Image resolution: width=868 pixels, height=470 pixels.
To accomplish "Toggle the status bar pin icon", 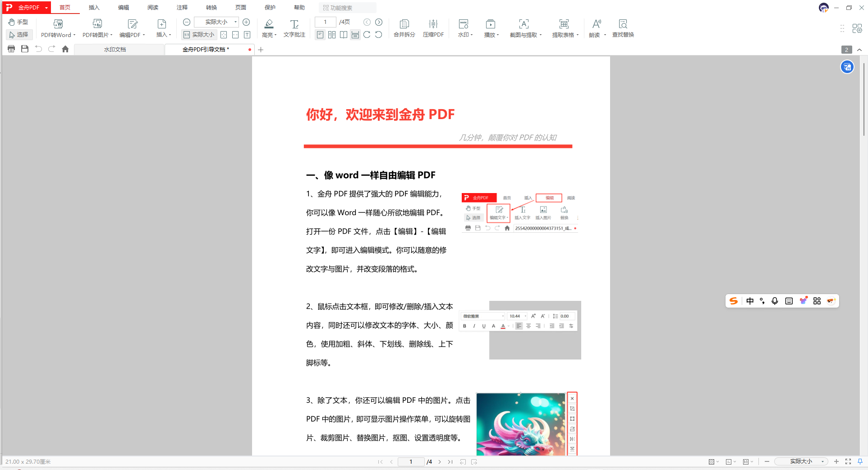I will 860,461.
